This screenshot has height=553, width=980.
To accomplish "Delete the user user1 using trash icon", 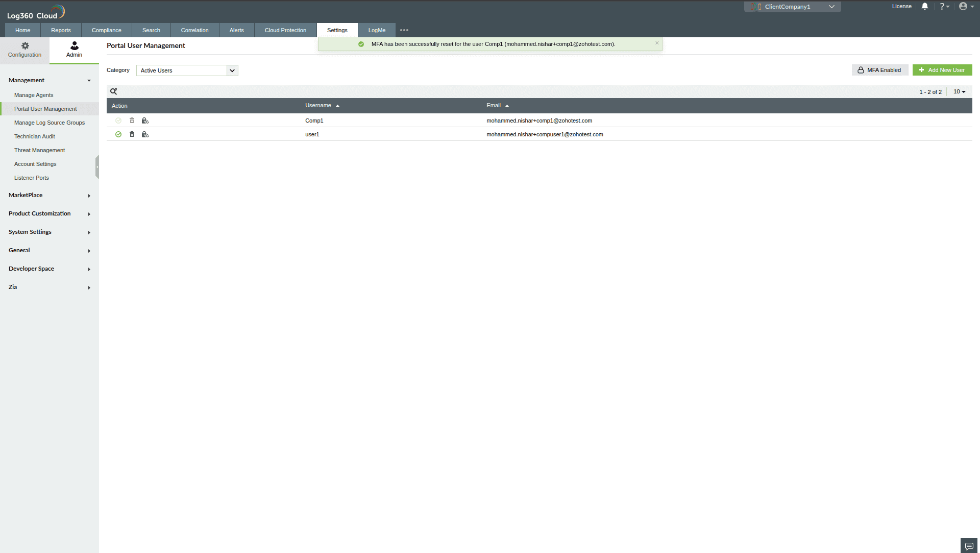I will coord(132,134).
